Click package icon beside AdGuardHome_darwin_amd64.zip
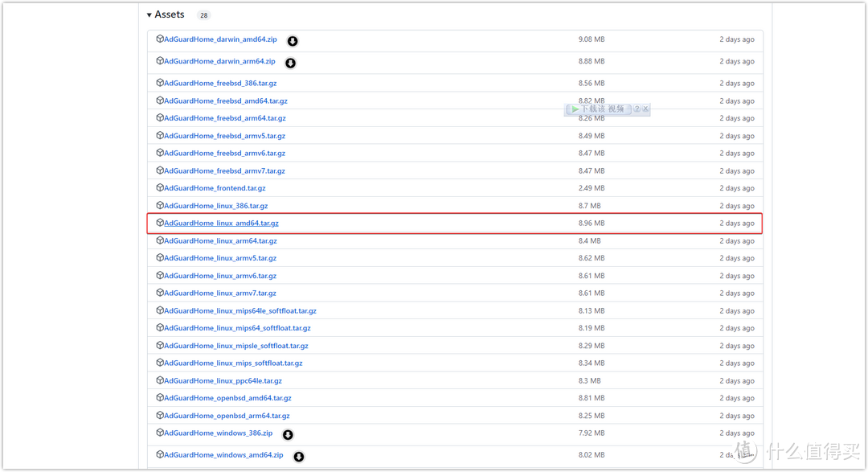 click(x=159, y=39)
